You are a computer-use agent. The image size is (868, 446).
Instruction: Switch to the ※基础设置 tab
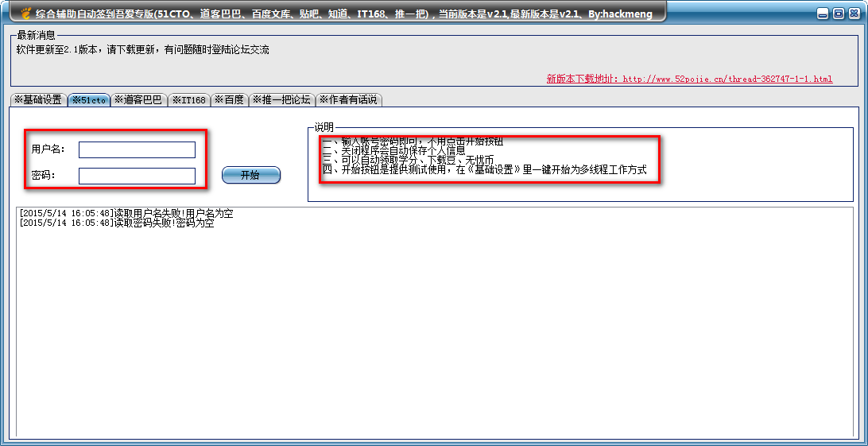click(x=37, y=99)
